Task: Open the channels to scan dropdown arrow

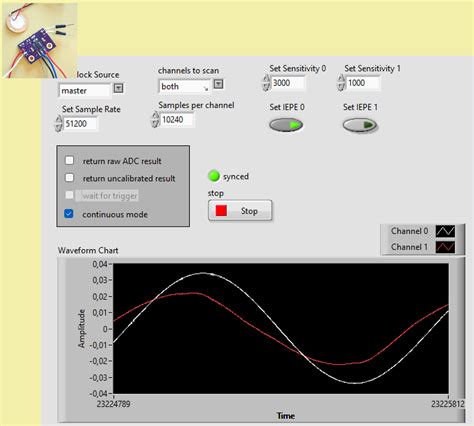Action: [x=218, y=84]
